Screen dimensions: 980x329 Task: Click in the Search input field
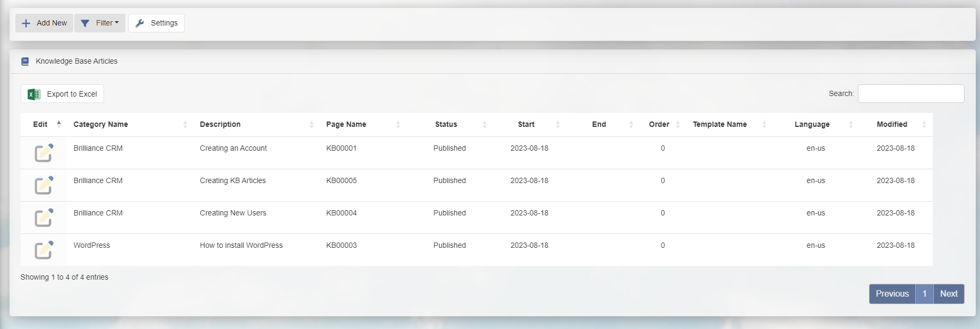pos(911,93)
